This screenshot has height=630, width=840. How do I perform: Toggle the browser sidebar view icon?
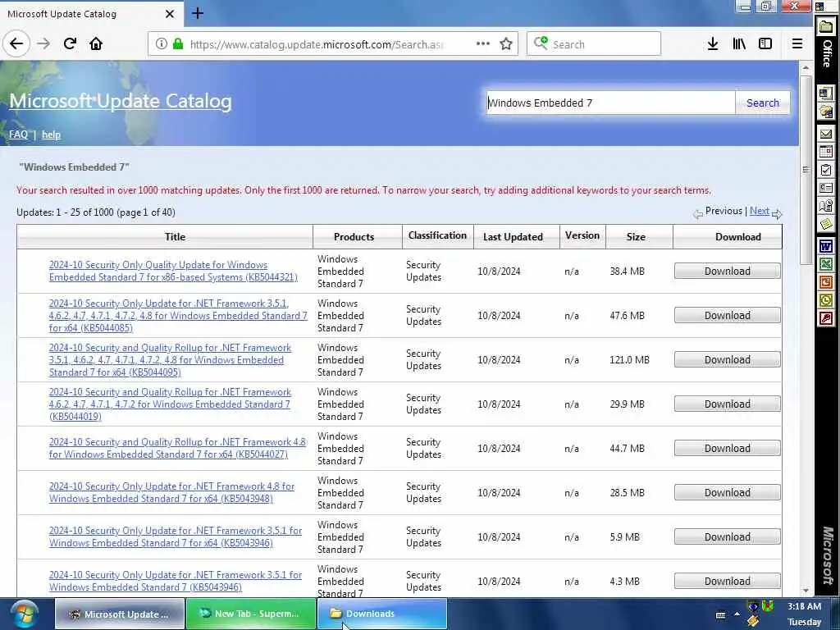point(765,44)
